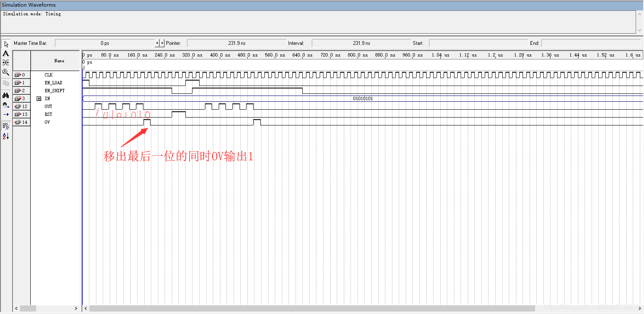Click the 0 ps time bar label

(87, 62)
